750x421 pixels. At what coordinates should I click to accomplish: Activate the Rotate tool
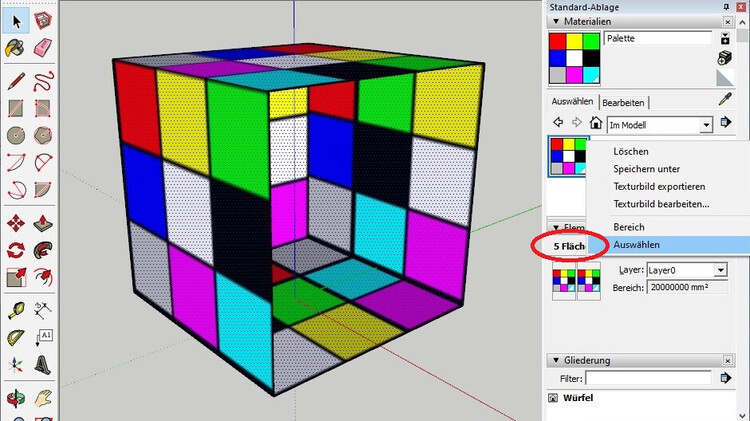pyautogui.click(x=16, y=250)
